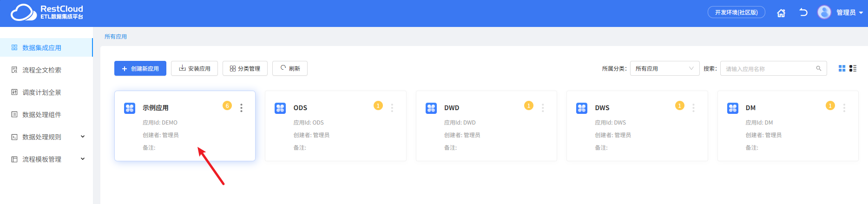This screenshot has height=204, width=868.
Task: Click the DM card title
Action: (750, 108)
